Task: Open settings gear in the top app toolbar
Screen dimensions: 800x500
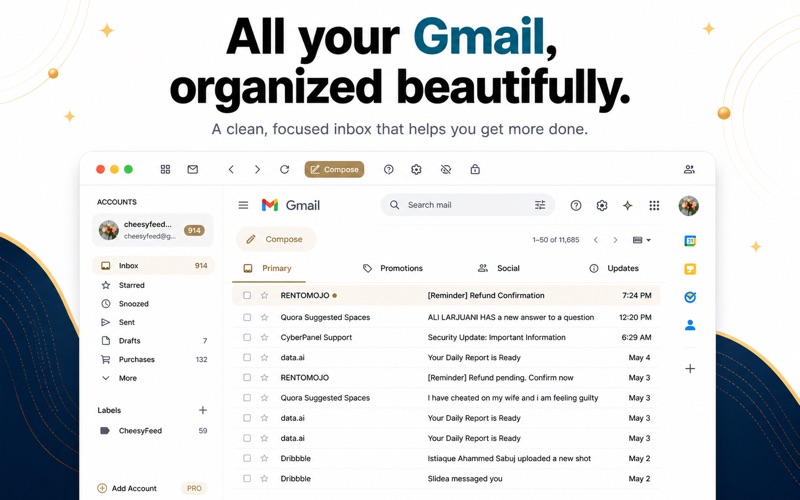Action: (x=416, y=169)
